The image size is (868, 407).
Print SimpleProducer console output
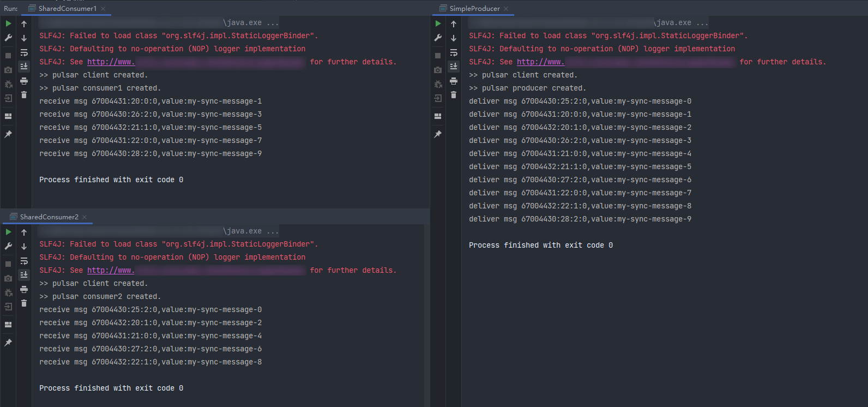point(454,81)
